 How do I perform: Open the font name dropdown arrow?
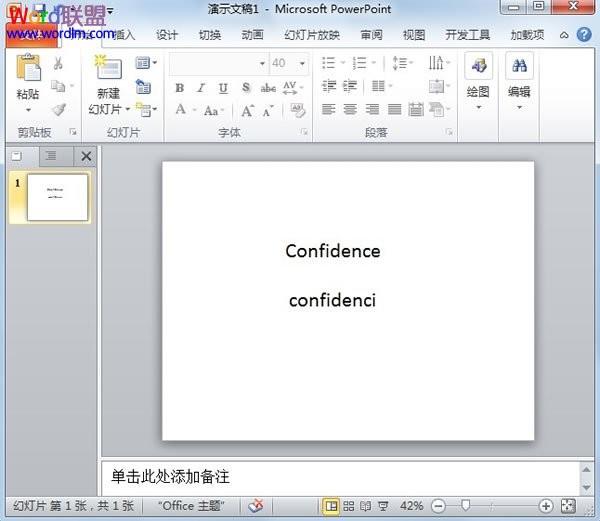click(262, 63)
